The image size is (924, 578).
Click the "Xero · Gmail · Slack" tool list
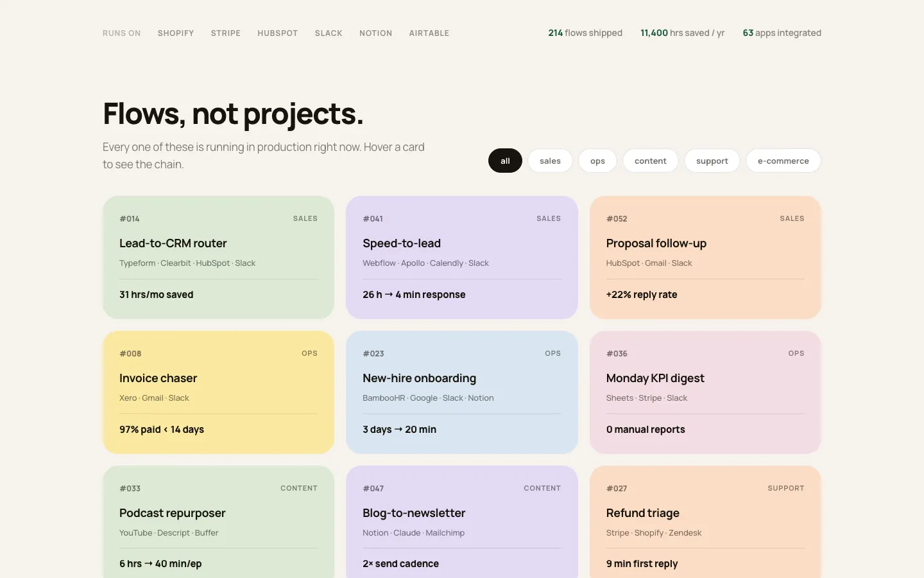click(154, 398)
